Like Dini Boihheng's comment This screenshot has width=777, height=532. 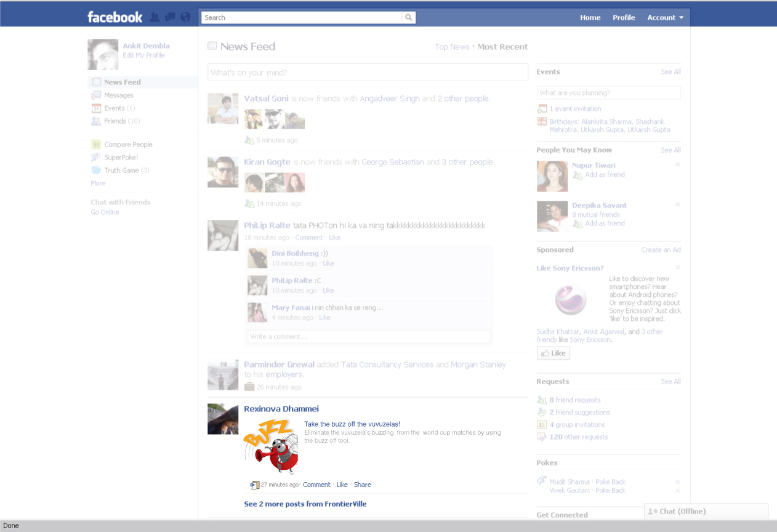pyautogui.click(x=328, y=263)
